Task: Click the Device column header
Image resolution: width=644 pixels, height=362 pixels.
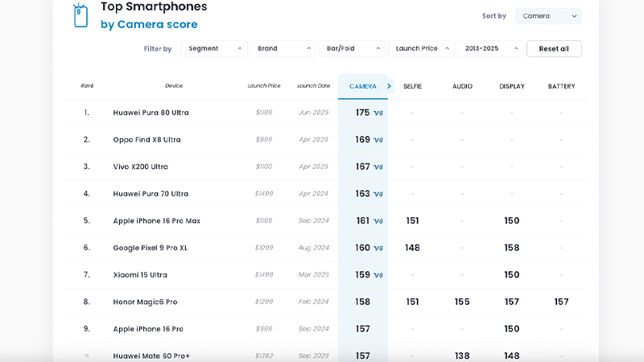Action: click(x=174, y=86)
